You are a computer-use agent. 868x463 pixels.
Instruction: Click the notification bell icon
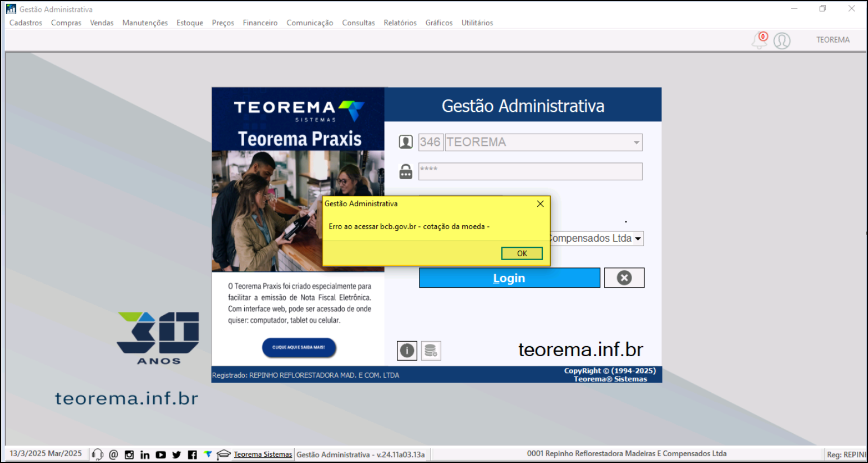click(759, 40)
